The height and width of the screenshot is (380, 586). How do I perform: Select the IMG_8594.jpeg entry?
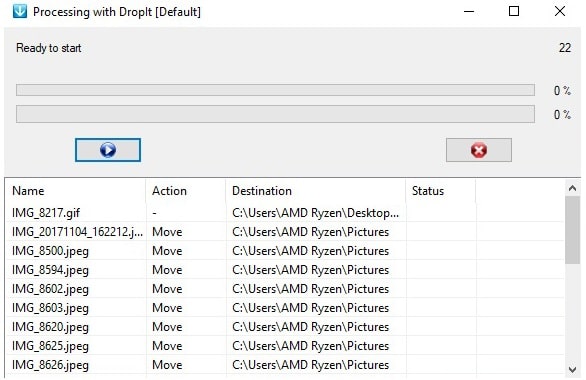50,270
